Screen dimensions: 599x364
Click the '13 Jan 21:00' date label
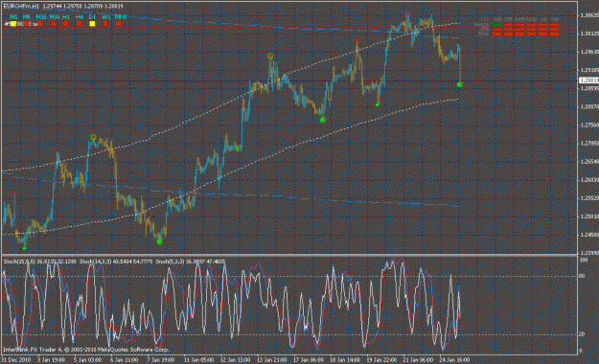[271, 360]
